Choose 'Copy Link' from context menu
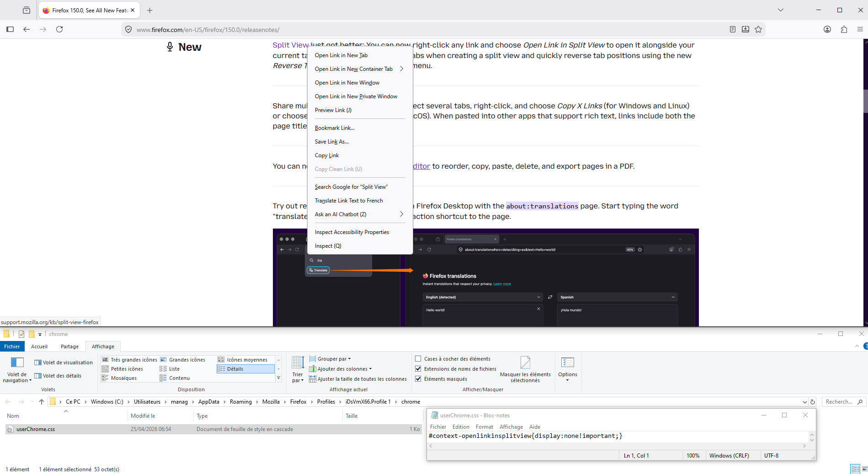 pos(327,155)
